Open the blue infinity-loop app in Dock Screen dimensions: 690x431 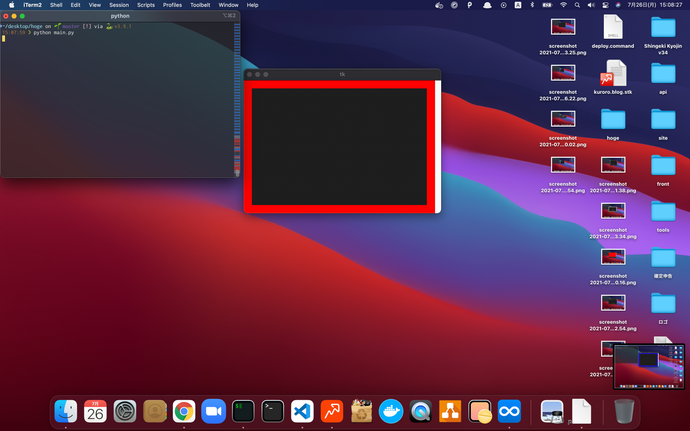click(x=509, y=411)
